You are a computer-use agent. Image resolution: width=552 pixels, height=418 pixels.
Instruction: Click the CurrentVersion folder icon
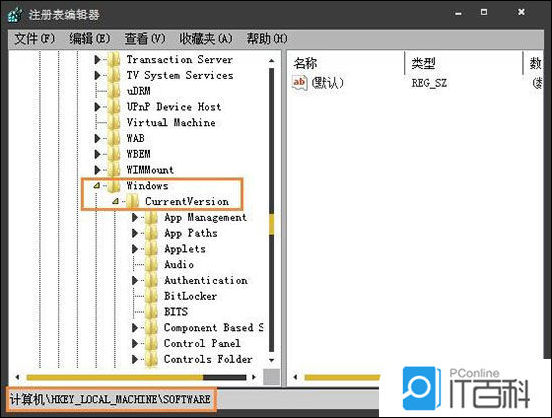pyautogui.click(x=133, y=201)
